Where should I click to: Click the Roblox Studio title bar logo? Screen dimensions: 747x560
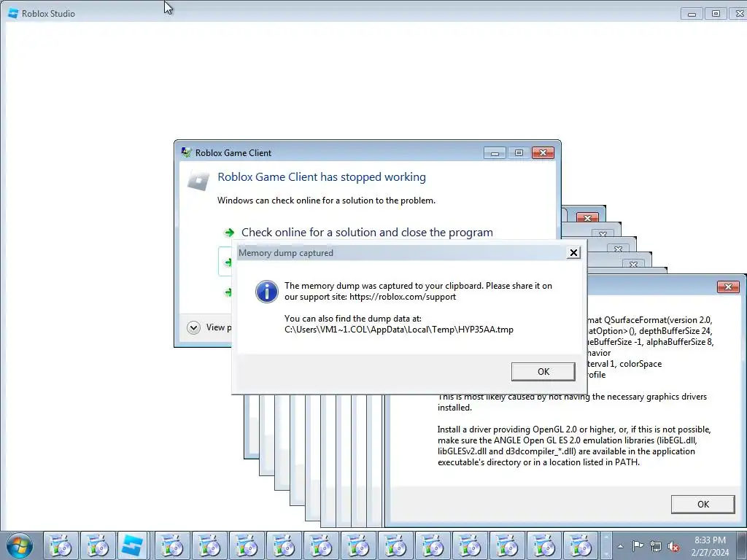click(13, 13)
